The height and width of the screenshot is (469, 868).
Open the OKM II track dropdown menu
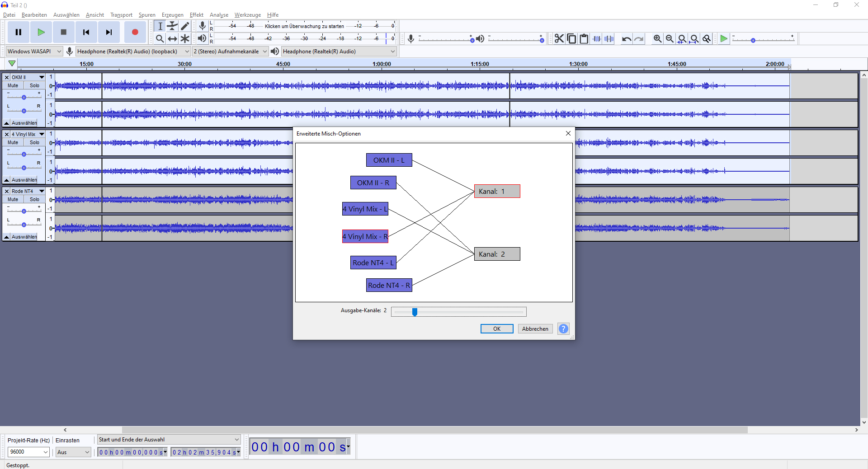click(42, 77)
